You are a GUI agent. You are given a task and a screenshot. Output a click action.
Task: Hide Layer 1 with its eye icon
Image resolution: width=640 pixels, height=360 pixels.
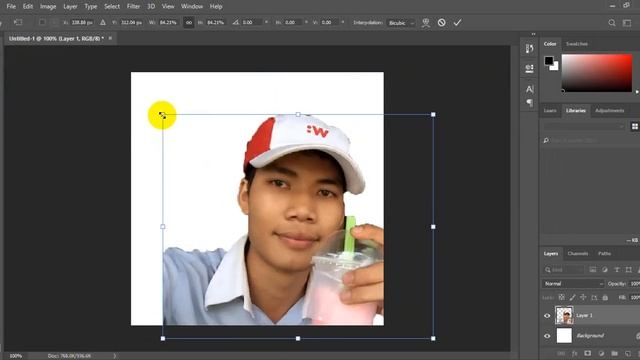(547, 316)
